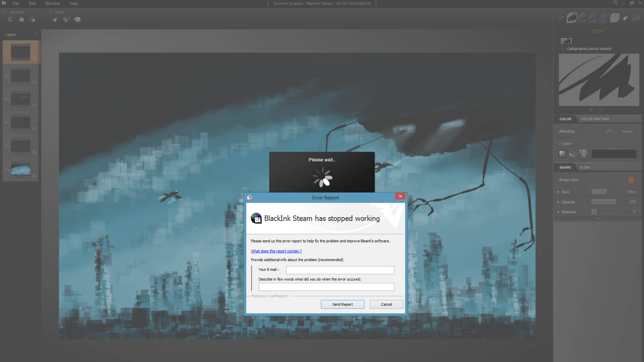The width and height of the screenshot is (644, 362).
Task: Open the Calligraphic pencil default brush dropdown
Action: pyautogui.click(x=563, y=49)
